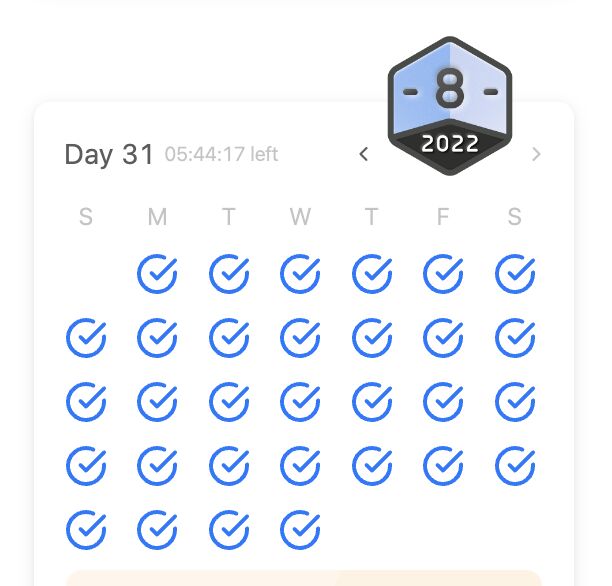Viewport: 612px width, 586px height.
Task: Go to the previous month with the left chevron
Action: click(x=363, y=154)
